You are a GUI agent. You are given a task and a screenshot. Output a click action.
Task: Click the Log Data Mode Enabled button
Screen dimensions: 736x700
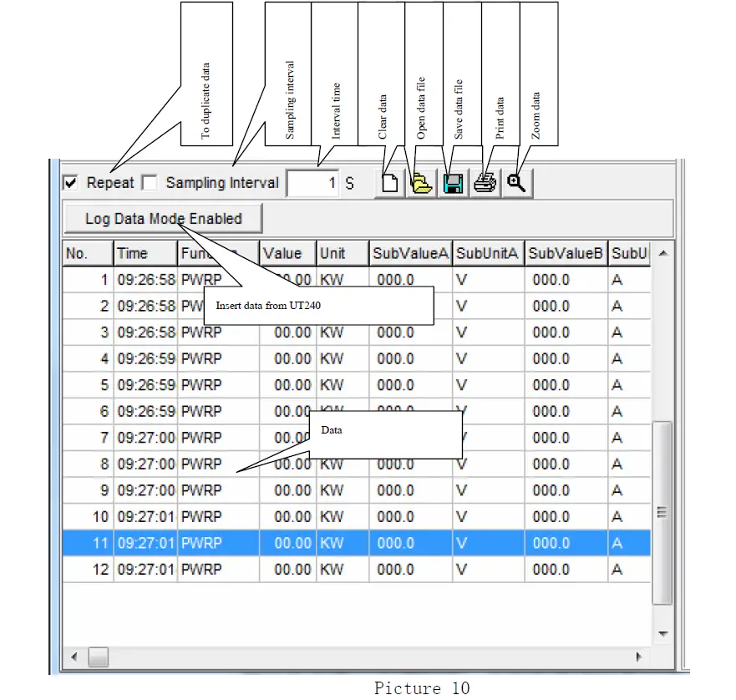tap(164, 218)
